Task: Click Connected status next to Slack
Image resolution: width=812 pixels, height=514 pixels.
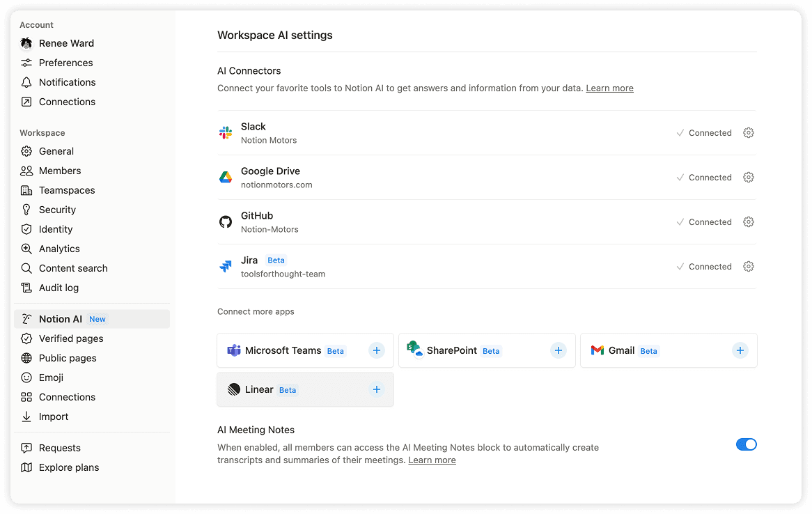Action: [710, 132]
